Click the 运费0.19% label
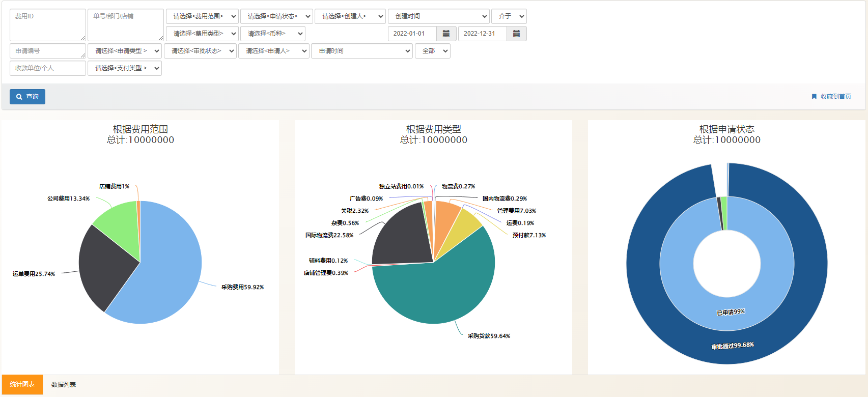The width and height of the screenshot is (868, 397). pos(520,223)
